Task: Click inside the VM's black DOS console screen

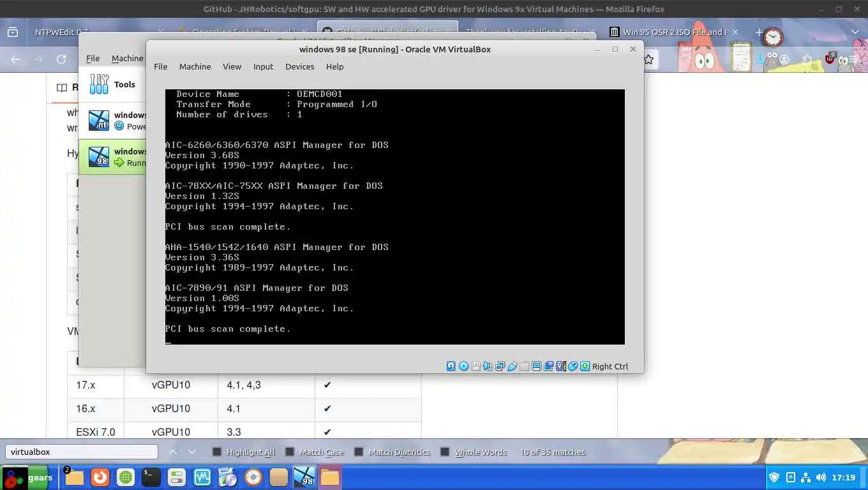Action: click(x=394, y=217)
